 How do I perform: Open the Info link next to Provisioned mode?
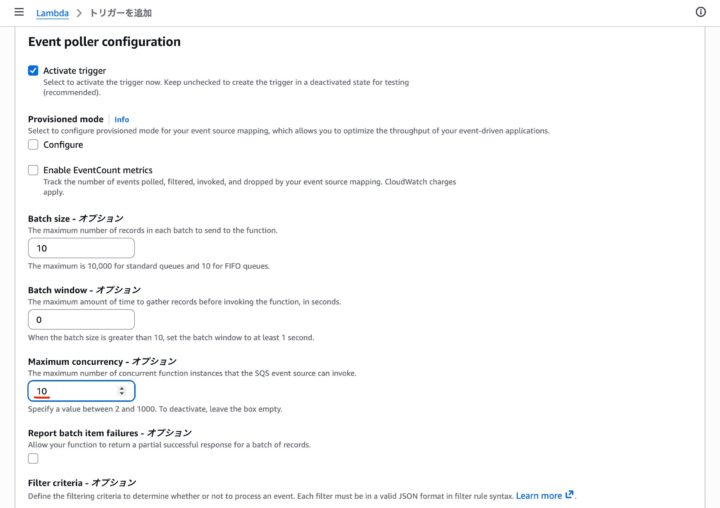click(x=121, y=119)
